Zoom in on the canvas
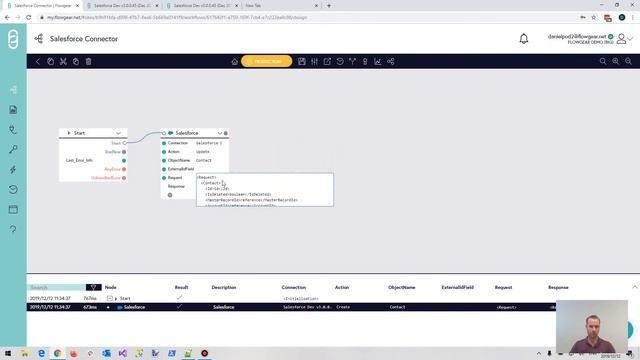Viewport: 640px width, 360px height. coord(616,62)
